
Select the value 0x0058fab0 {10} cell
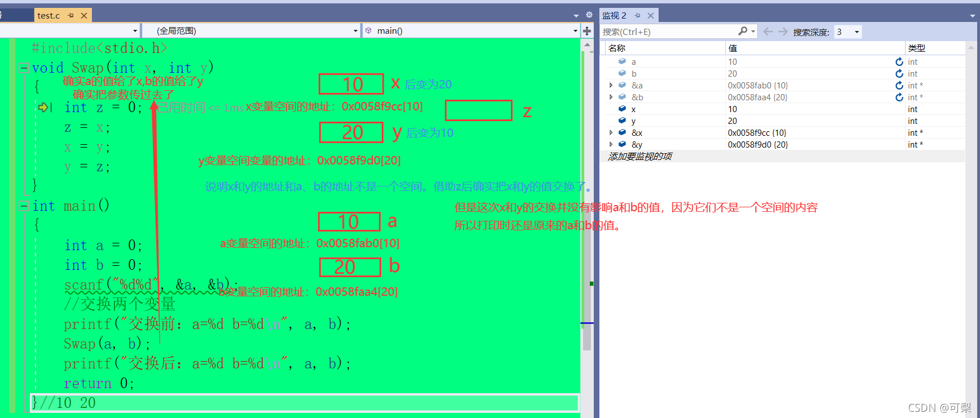coord(758,85)
